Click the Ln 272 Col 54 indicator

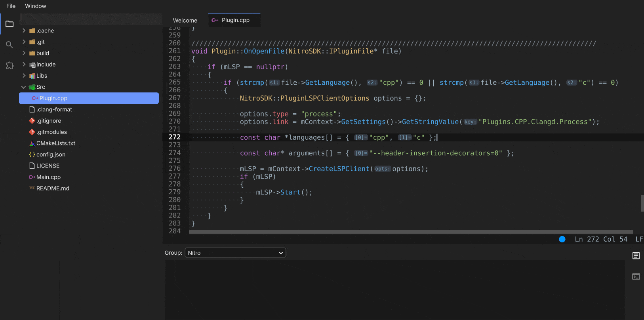pos(601,239)
